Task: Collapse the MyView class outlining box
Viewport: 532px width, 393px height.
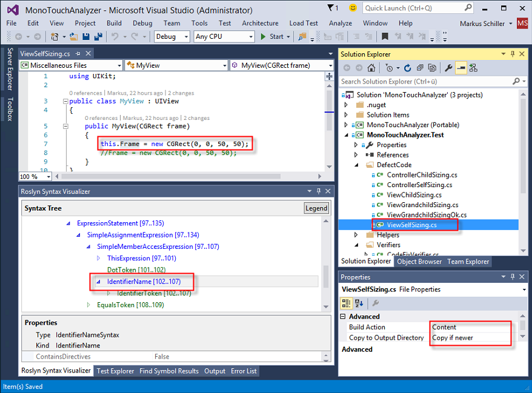Action: click(65, 101)
